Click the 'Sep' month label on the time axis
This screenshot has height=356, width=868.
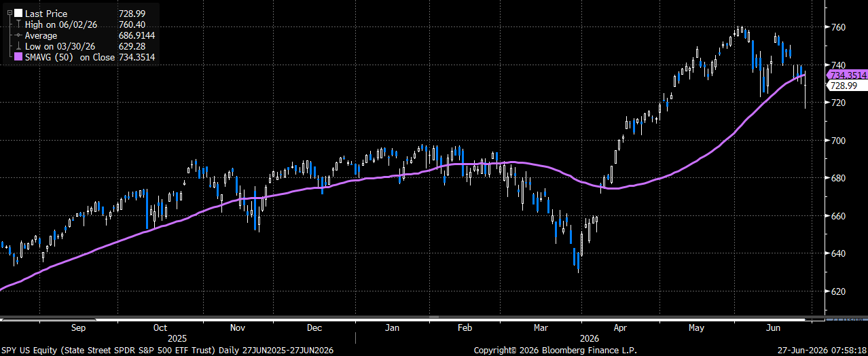click(78, 327)
